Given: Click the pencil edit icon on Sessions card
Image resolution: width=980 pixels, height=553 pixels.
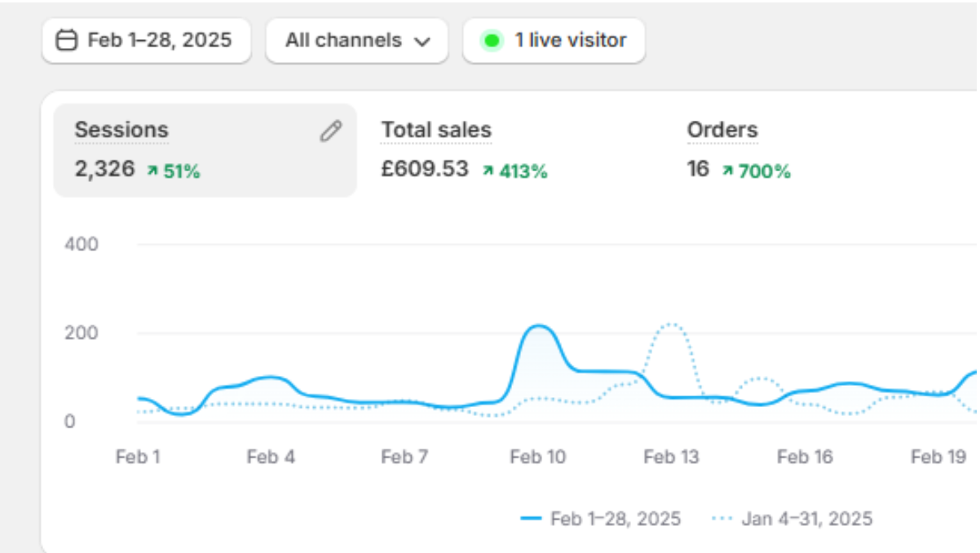Looking at the screenshot, I should click(330, 131).
